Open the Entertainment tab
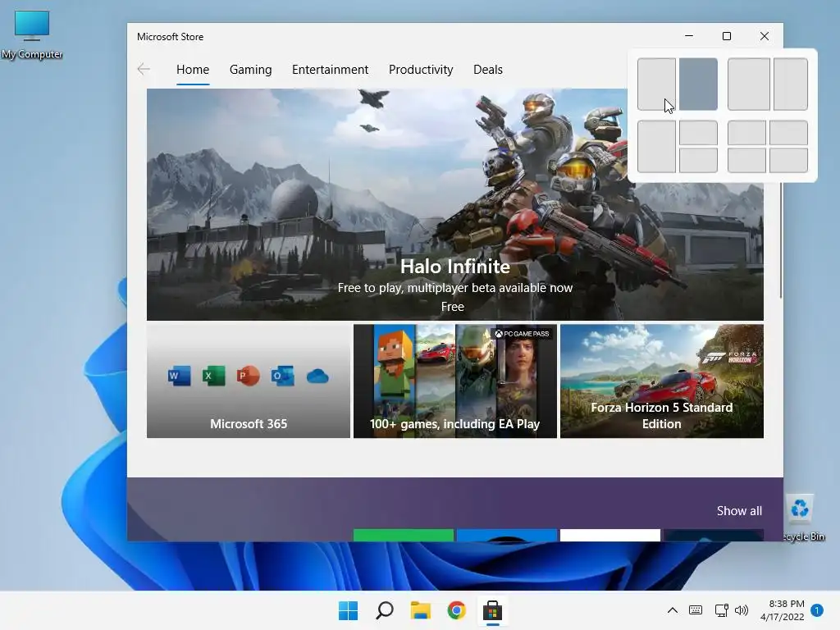 tap(330, 70)
